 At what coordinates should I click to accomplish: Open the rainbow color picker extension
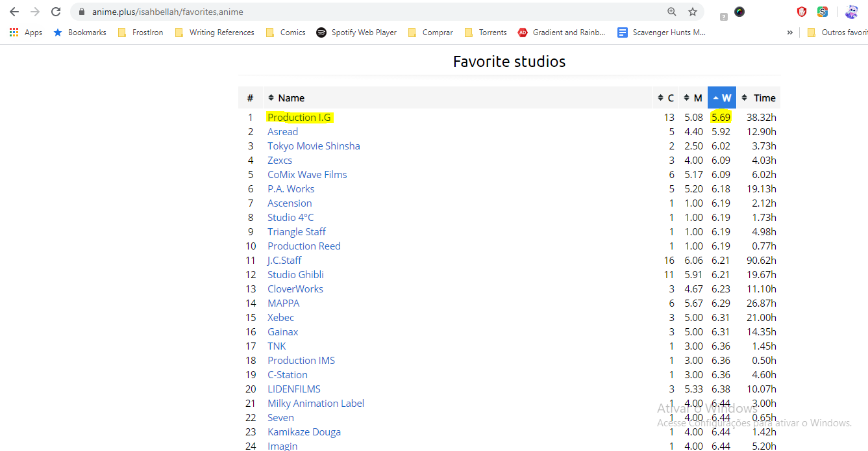coord(739,12)
